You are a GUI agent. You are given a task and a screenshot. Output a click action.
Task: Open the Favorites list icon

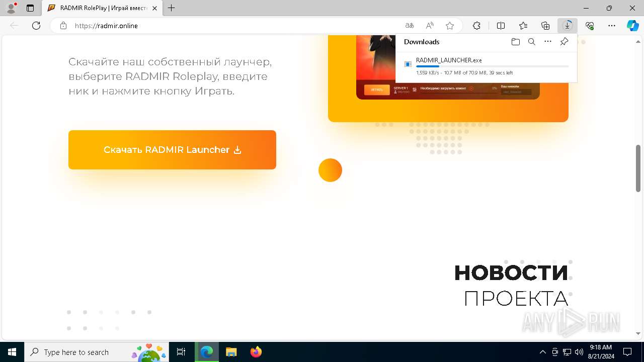[x=523, y=26]
